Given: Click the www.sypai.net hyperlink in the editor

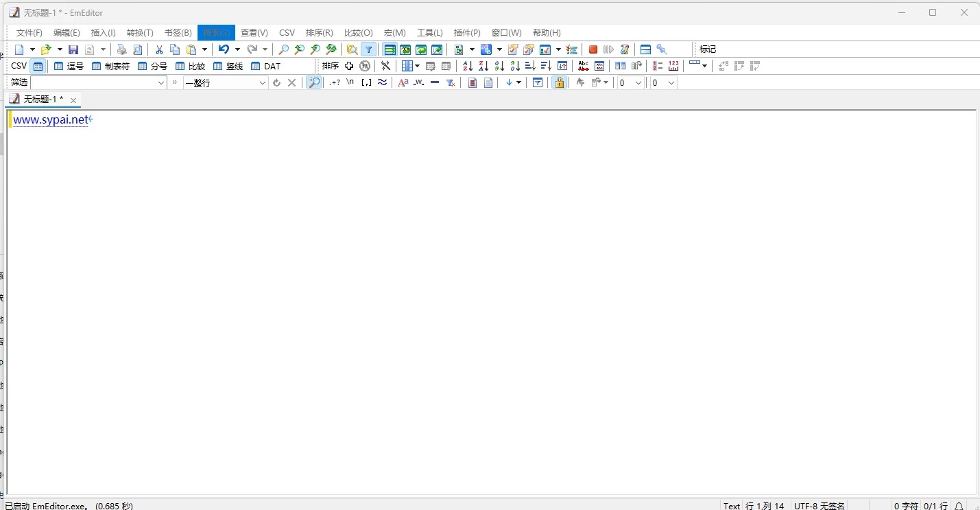Looking at the screenshot, I should coord(51,119).
